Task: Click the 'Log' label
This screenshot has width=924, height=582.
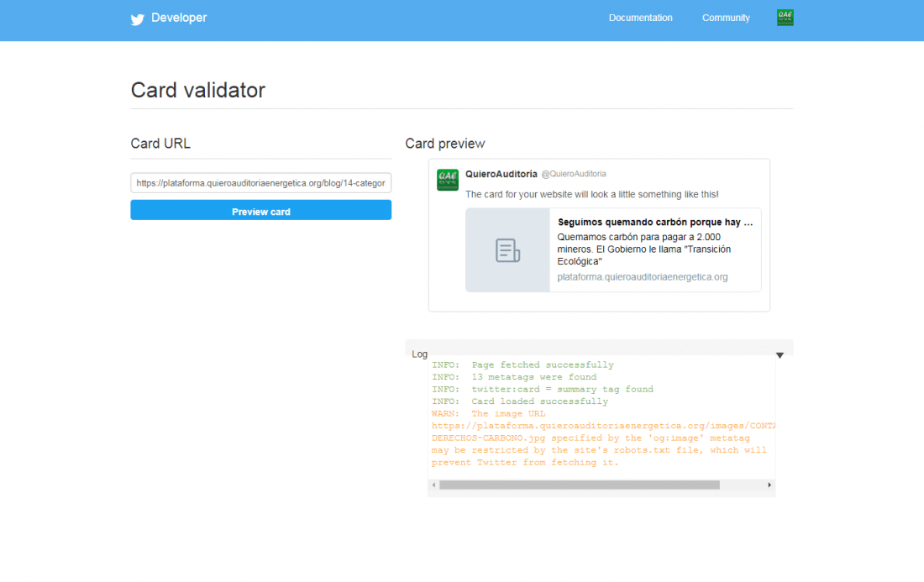Action: tap(419, 354)
